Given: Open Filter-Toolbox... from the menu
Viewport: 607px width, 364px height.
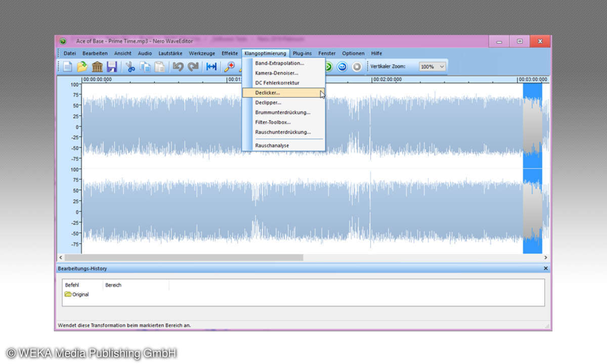Looking at the screenshot, I should (284, 122).
